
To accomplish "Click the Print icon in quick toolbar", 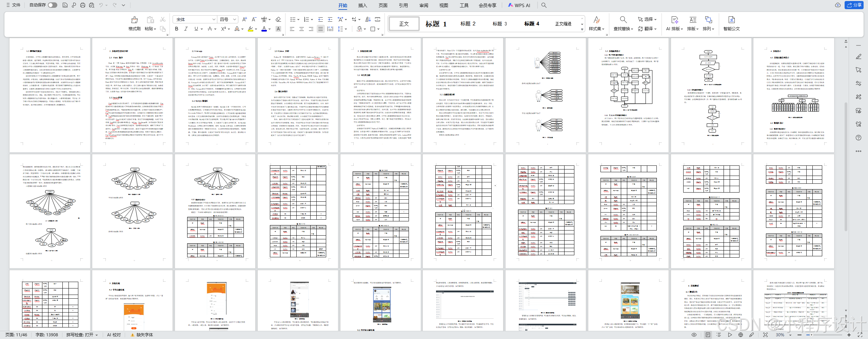I will tap(83, 5).
